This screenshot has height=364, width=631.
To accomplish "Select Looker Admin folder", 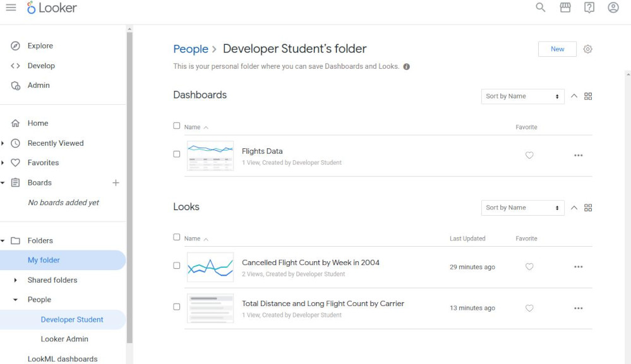I will point(63,339).
